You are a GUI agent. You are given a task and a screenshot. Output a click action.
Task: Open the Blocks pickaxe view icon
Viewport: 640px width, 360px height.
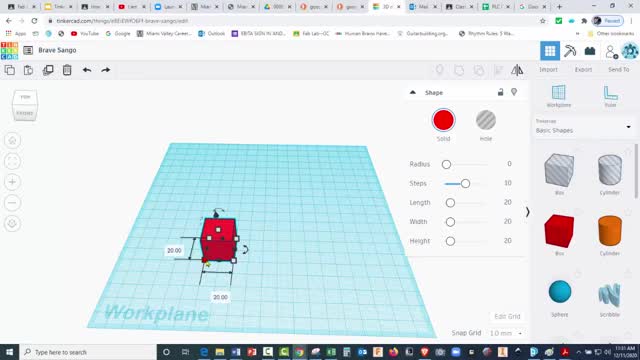[570, 51]
